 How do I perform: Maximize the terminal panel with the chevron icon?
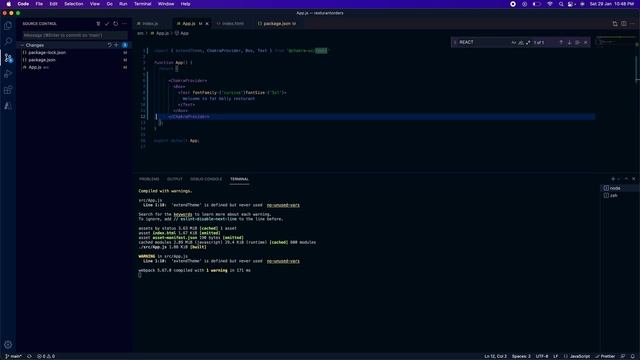626,179
